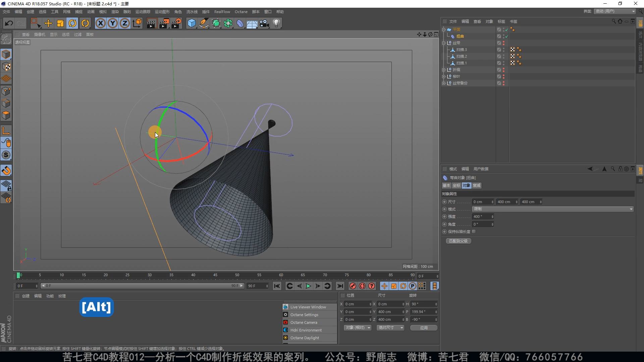Open the Octane menu

241,12
